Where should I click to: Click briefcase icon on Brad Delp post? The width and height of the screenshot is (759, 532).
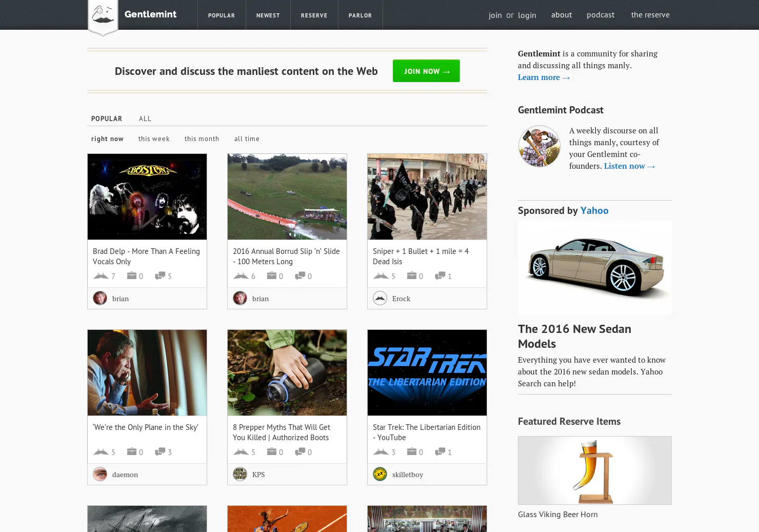pos(132,275)
